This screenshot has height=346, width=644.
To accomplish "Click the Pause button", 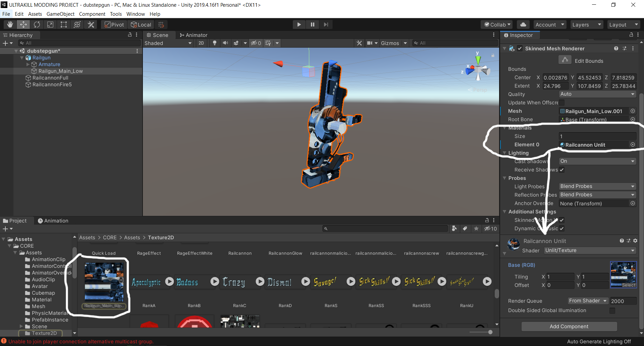I will pyautogui.click(x=312, y=24).
